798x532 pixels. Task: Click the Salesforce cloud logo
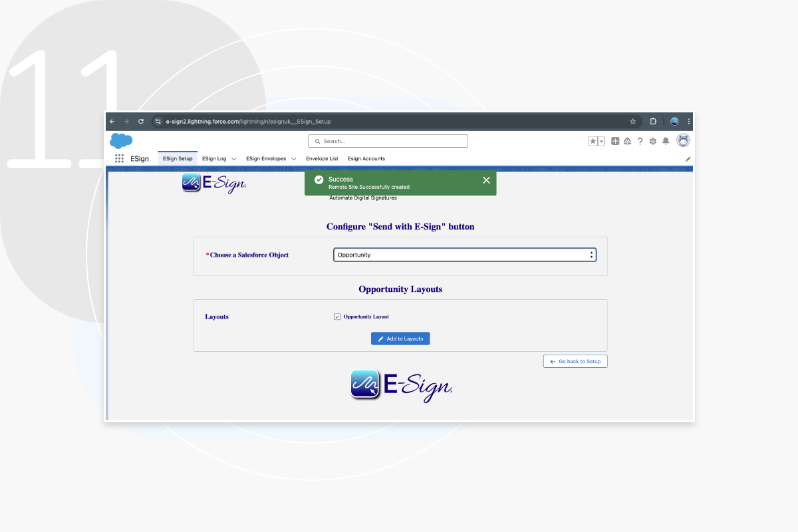point(121,141)
